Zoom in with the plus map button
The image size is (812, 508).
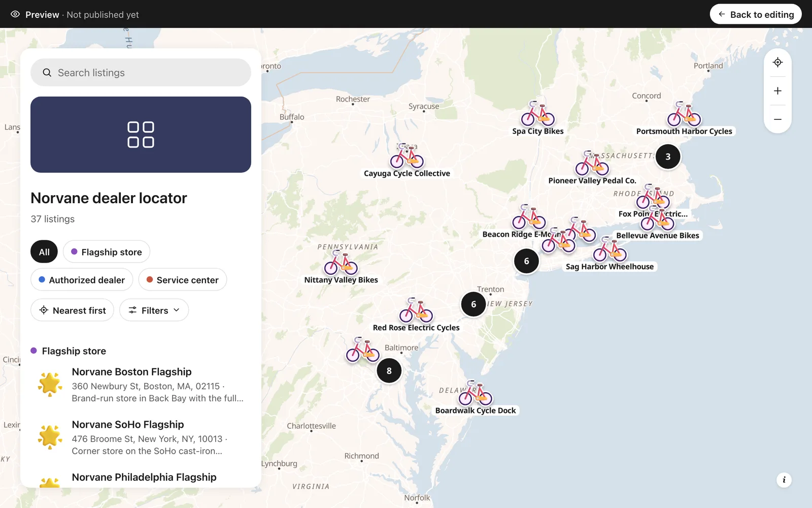777,91
